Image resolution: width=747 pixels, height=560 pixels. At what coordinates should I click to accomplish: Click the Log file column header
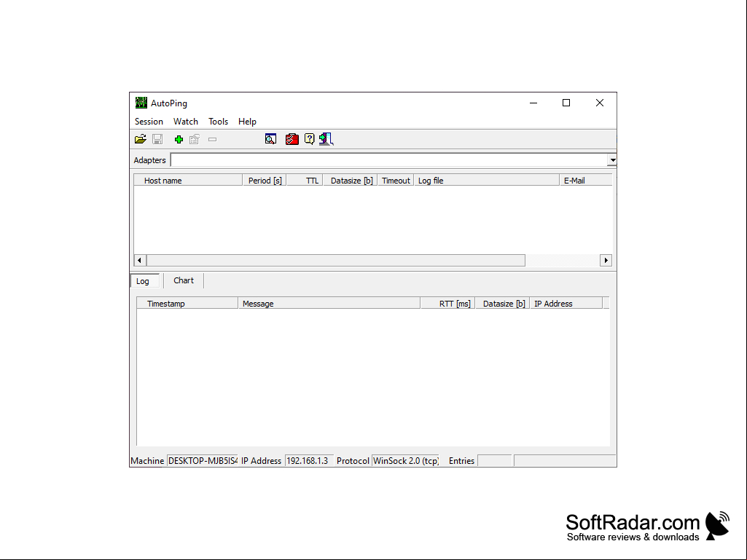pos(486,181)
